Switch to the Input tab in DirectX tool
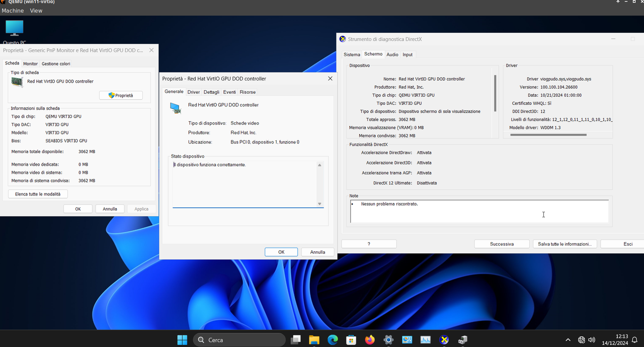 click(x=408, y=54)
